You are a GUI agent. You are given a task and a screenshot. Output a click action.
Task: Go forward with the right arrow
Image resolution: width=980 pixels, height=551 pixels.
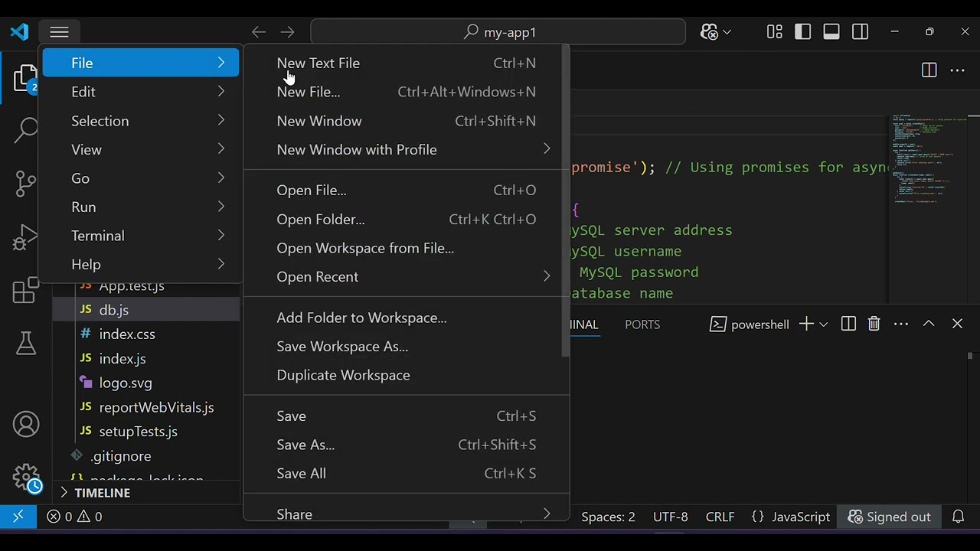pyautogui.click(x=287, y=32)
